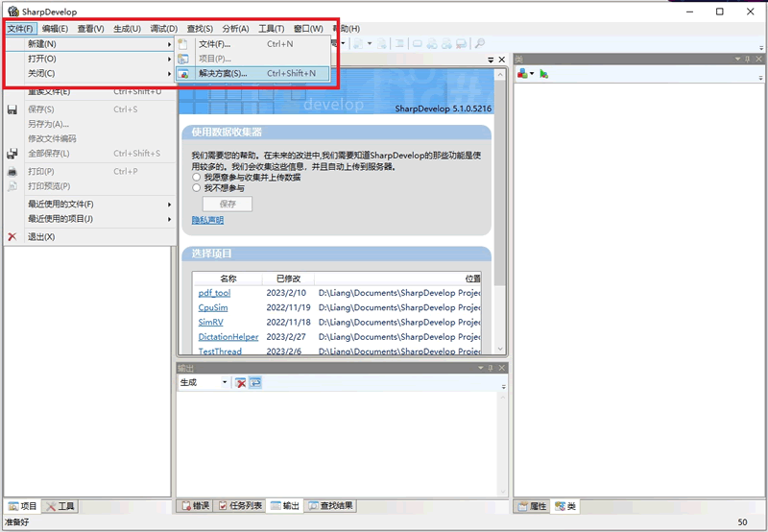
Task: Close the start page document tab
Action: (501, 60)
